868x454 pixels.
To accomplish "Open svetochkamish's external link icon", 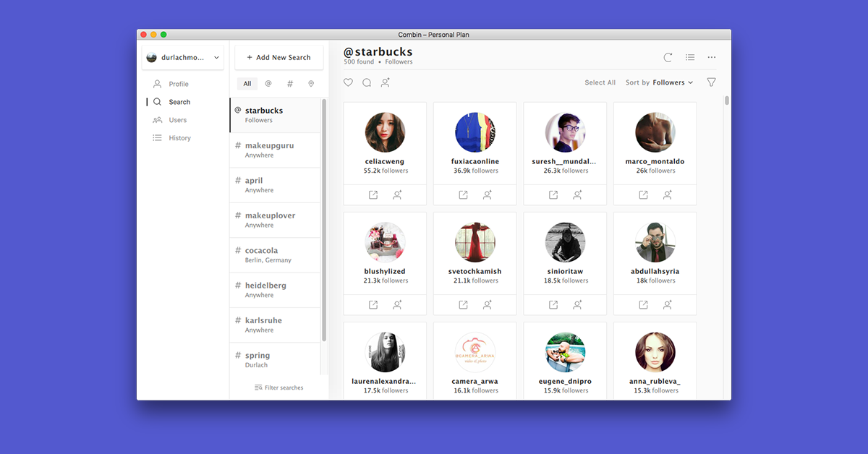I will (463, 304).
